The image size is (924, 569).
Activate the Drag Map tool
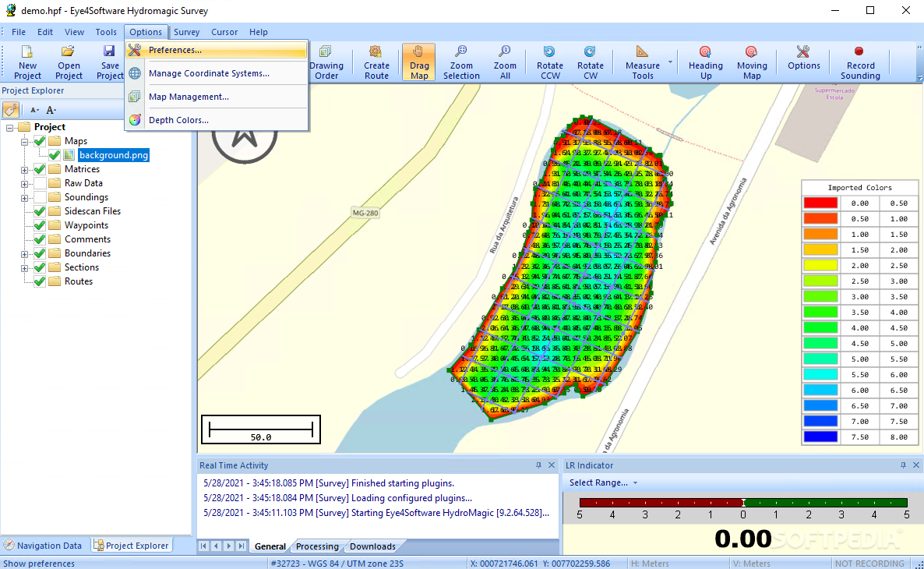[x=419, y=62]
